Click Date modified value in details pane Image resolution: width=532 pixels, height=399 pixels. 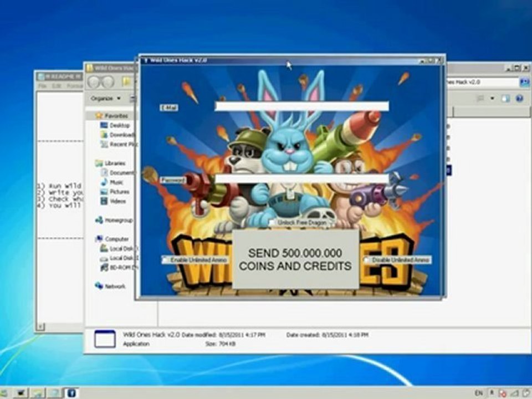(x=241, y=335)
